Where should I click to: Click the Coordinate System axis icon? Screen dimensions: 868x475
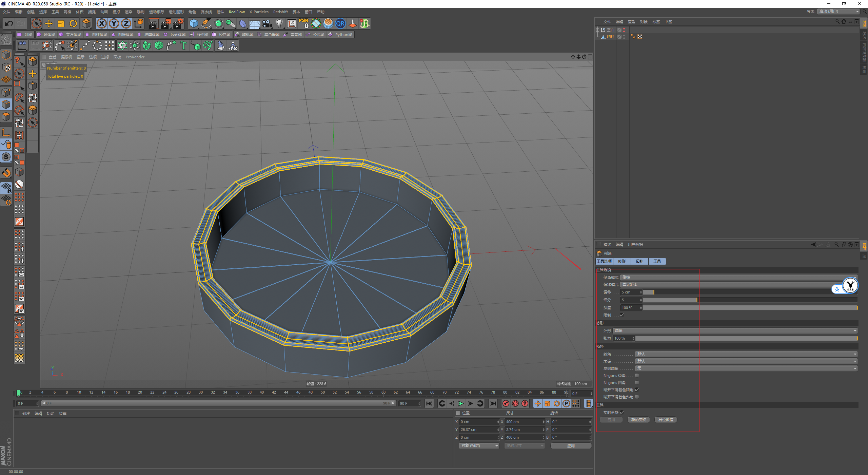tap(139, 23)
